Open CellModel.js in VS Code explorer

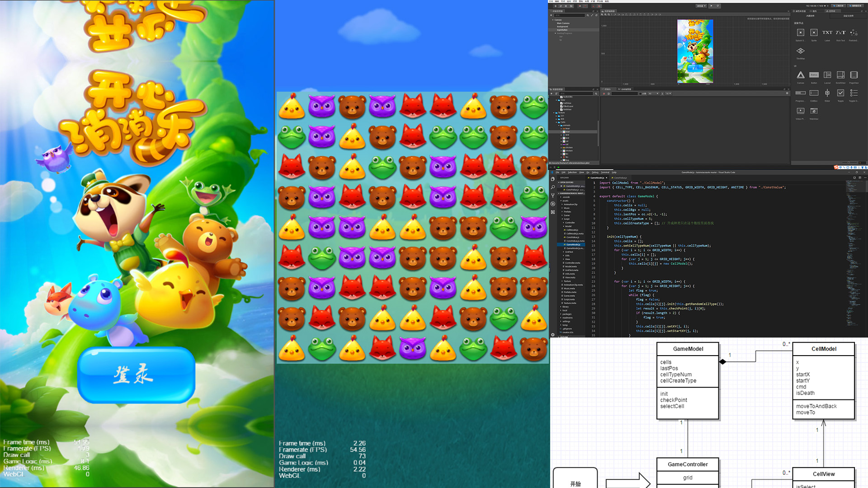(571, 230)
